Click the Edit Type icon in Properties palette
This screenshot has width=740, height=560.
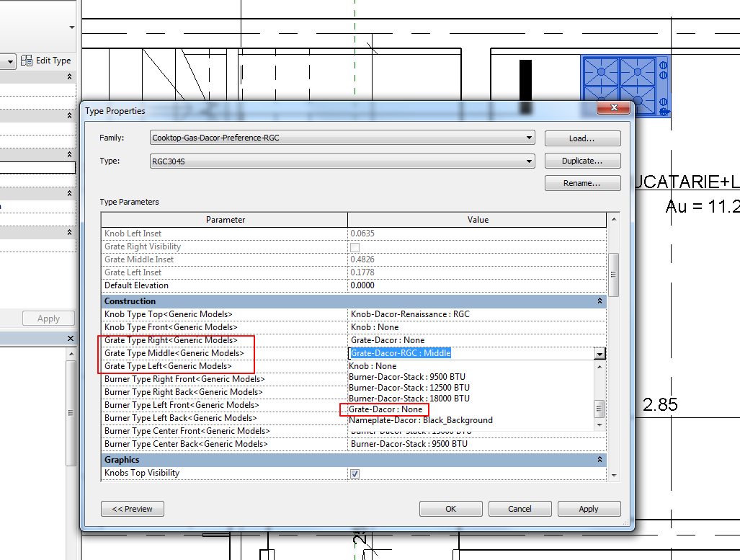pyautogui.click(x=27, y=61)
